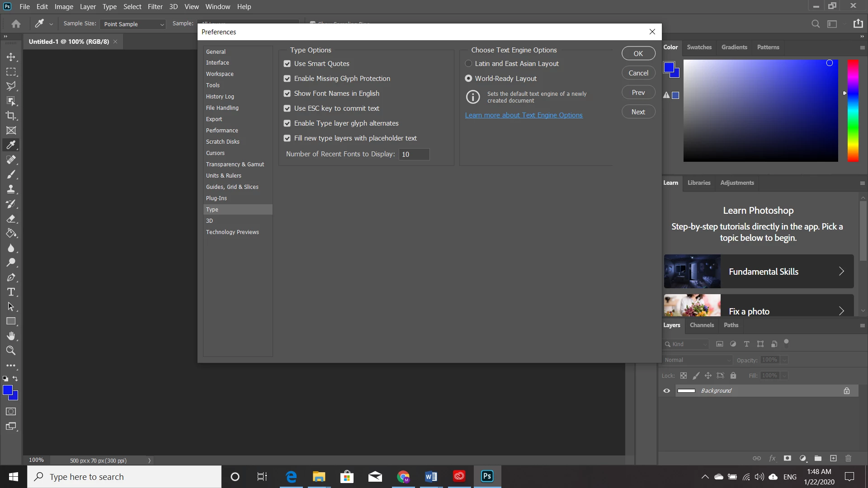Switch to the Swatches tab
The width and height of the screenshot is (868, 488).
pyautogui.click(x=699, y=47)
